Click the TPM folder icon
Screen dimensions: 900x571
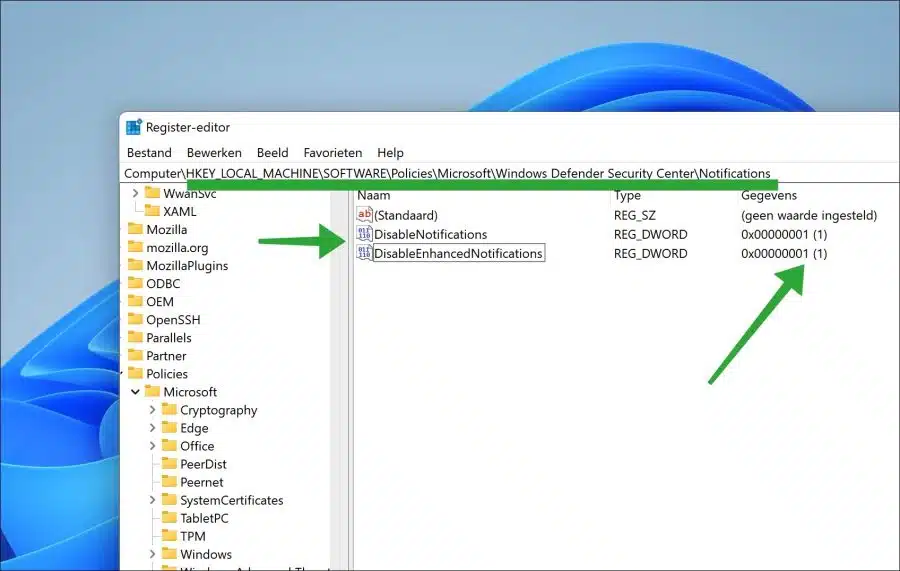point(169,536)
